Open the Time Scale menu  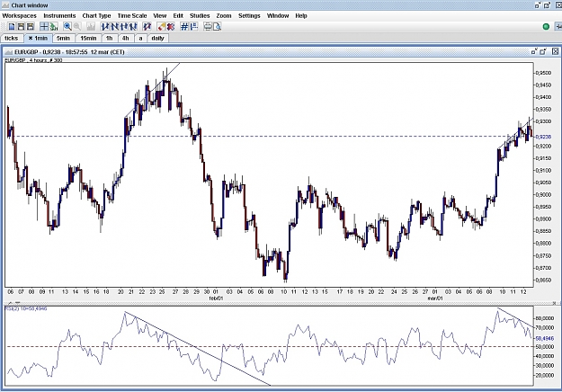pyautogui.click(x=132, y=16)
